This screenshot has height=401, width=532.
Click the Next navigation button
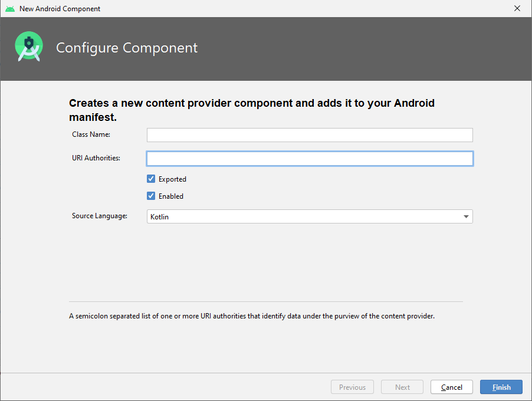click(x=402, y=387)
